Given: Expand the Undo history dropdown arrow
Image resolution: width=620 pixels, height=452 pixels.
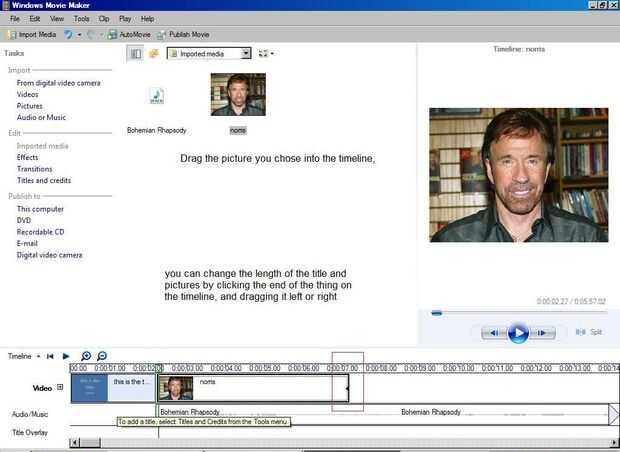Looking at the screenshot, I should pos(79,35).
